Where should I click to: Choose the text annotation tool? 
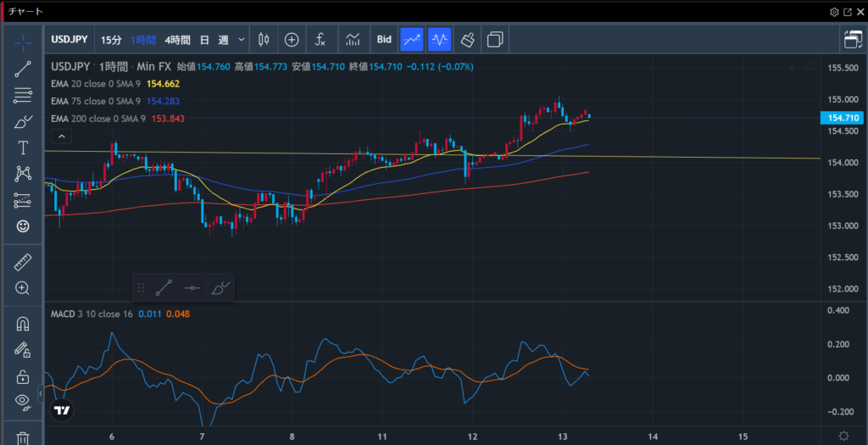pos(23,148)
